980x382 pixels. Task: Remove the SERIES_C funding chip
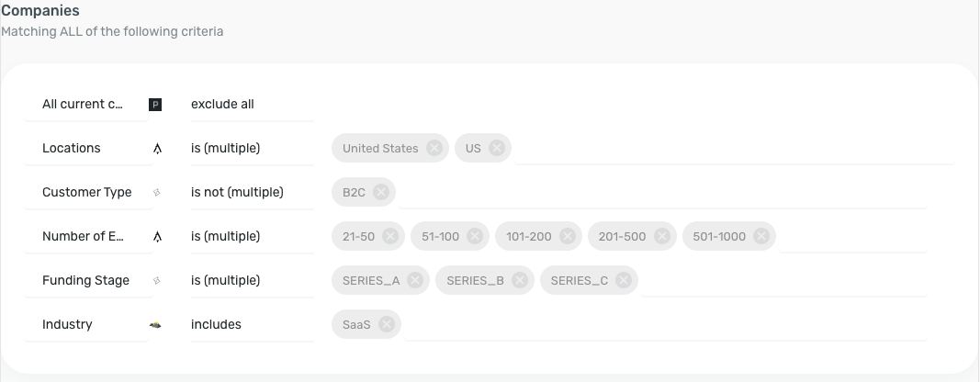pyautogui.click(x=623, y=280)
